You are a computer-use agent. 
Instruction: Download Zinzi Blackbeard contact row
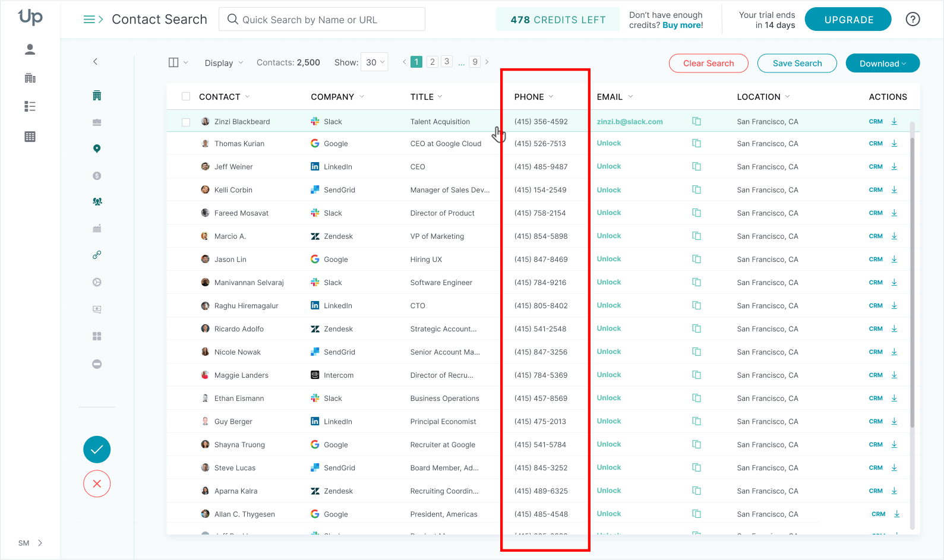894,122
